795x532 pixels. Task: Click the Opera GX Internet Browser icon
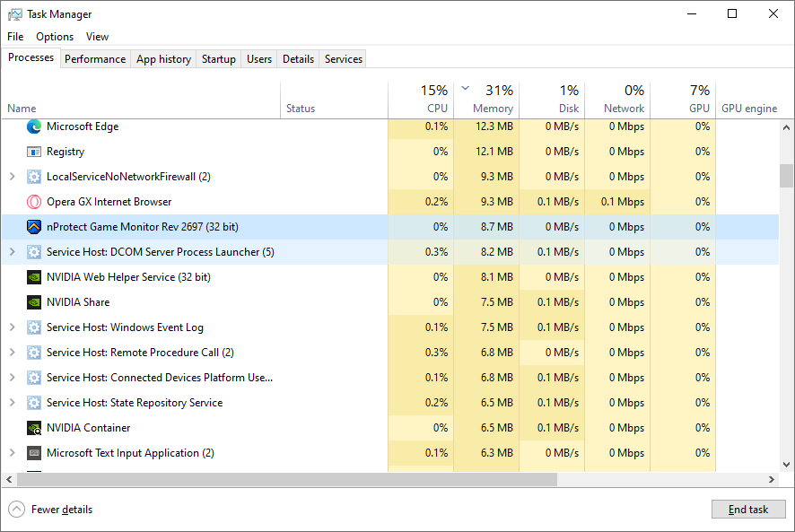pyautogui.click(x=34, y=202)
